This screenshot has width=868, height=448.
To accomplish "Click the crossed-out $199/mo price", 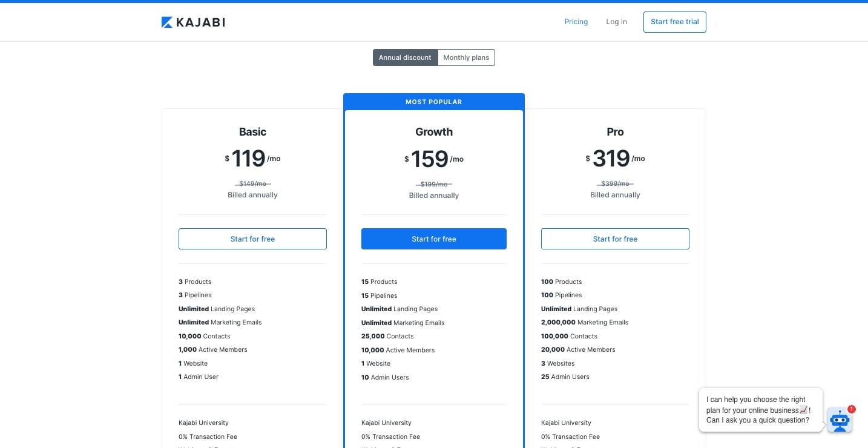I will point(433,183).
